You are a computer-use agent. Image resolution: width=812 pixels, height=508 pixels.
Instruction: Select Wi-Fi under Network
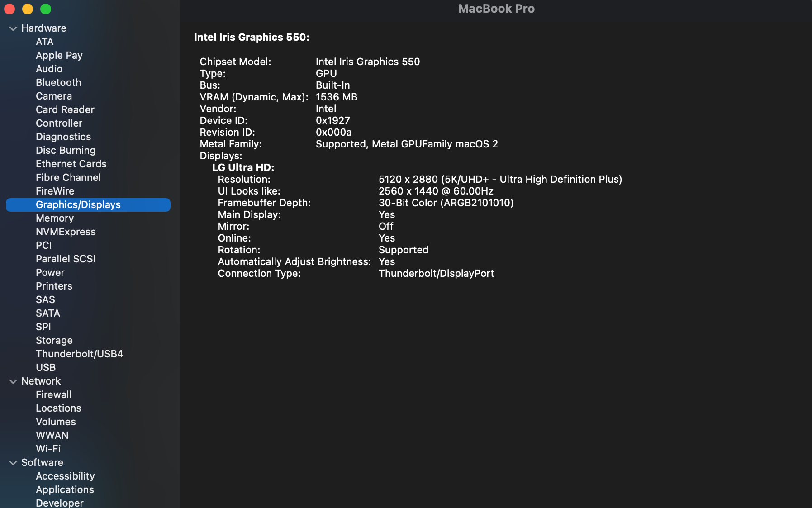click(48, 449)
